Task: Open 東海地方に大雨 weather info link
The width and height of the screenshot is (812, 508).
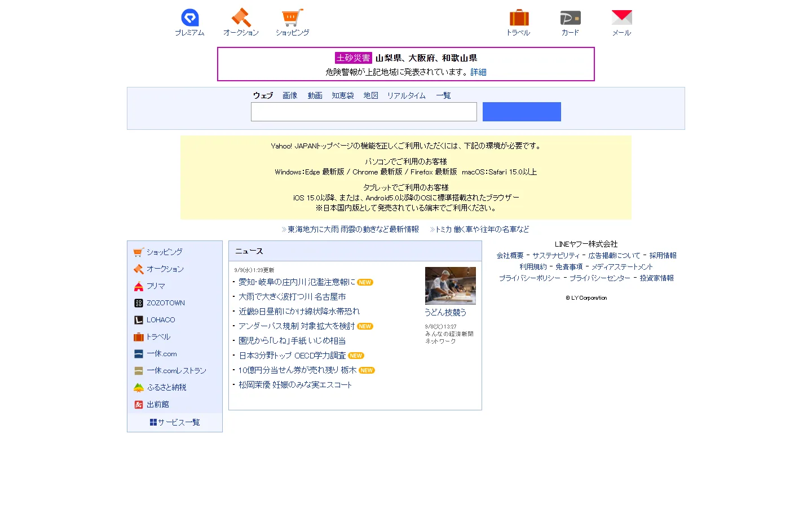Action: tap(353, 229)
